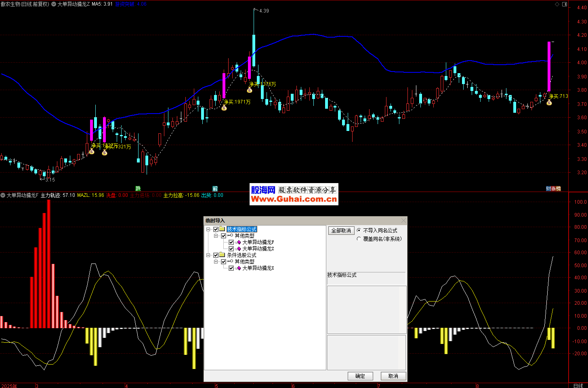
Task: Select the 大单异动擒龙Z tree item
Action: coord(258,249)
